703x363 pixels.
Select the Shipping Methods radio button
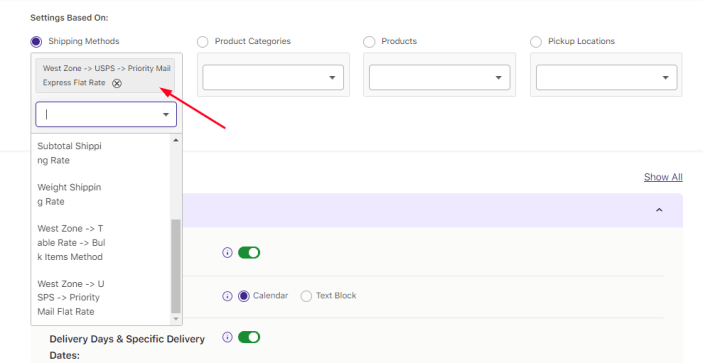[x=36, y=42]
